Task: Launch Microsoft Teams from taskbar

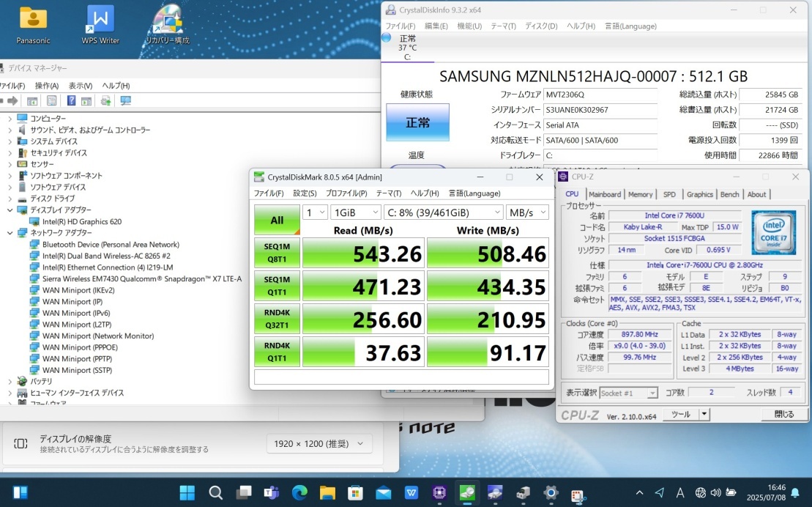Action: [x=272, y=492]
